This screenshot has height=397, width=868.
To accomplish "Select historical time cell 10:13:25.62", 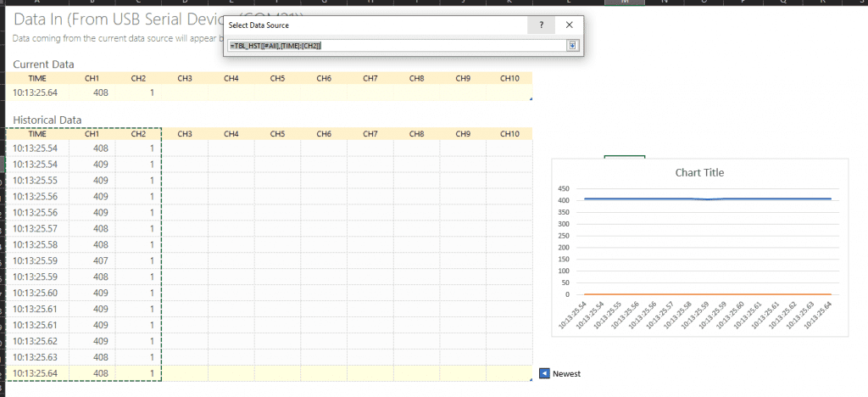I will pyautogui.click(x=37, y=341).
